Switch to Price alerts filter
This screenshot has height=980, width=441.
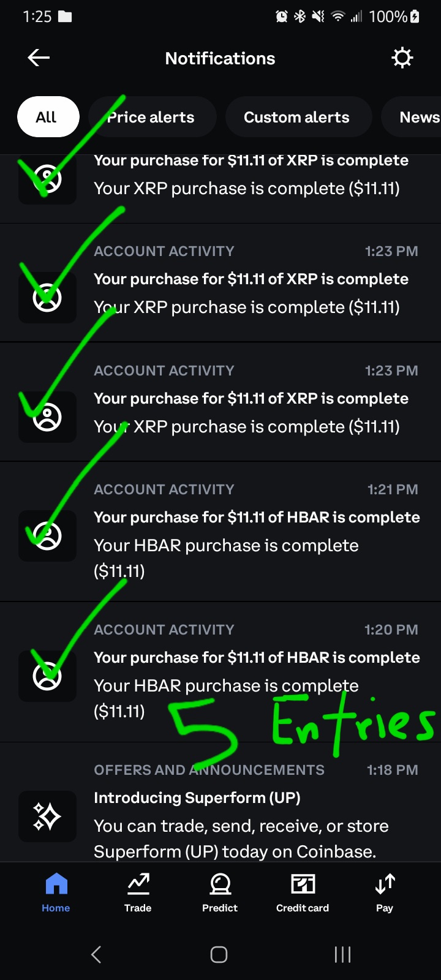[x=152, y=117]
